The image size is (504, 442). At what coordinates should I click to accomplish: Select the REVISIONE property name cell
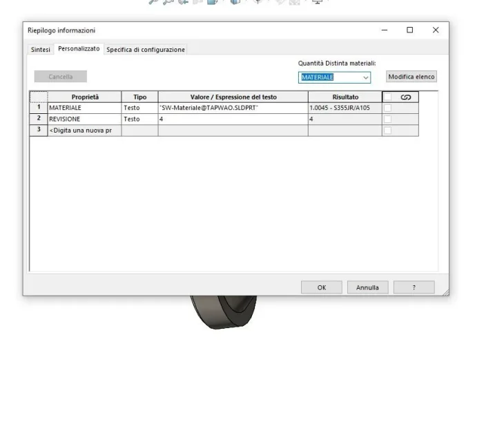84,119
